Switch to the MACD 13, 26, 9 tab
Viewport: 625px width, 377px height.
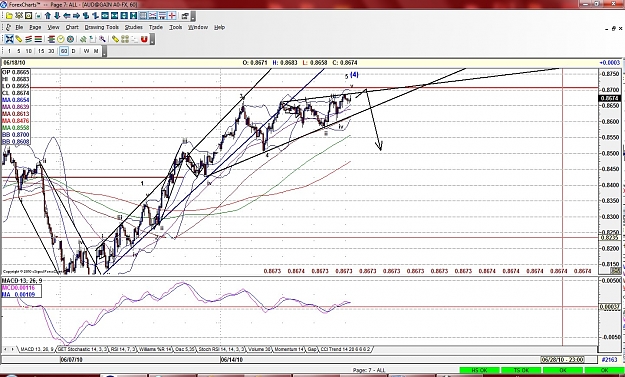tap(37, 349)
